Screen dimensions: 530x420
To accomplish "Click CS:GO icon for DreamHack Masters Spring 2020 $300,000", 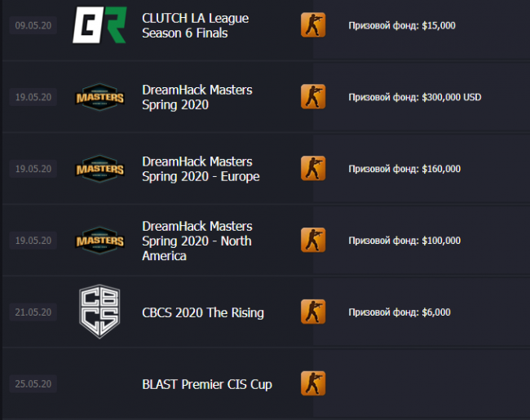I will 312,96.
